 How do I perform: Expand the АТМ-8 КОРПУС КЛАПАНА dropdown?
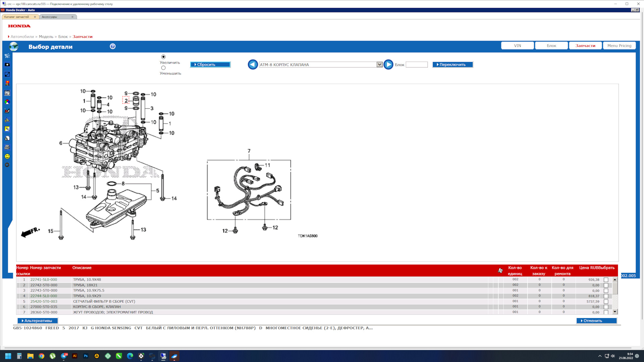[379, 64]
